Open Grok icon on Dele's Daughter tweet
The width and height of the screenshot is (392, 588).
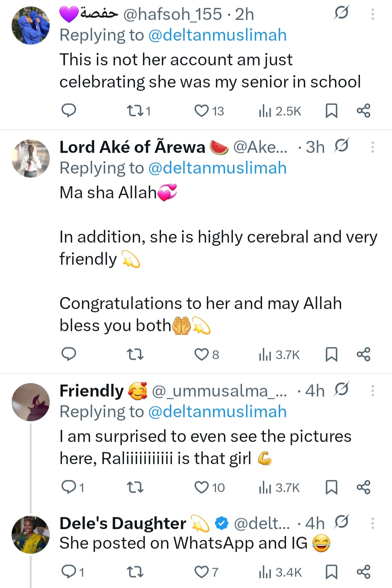(342, 523)
